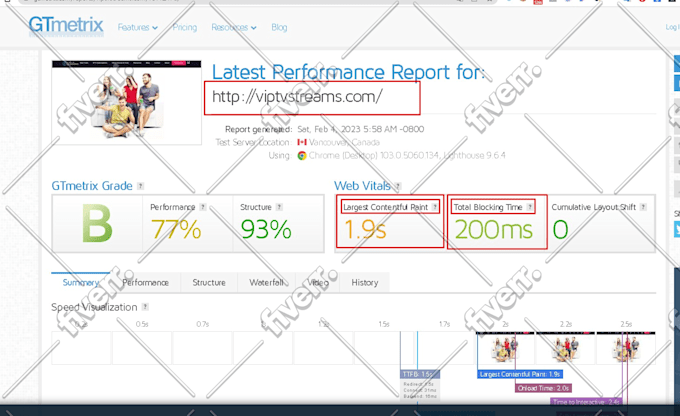
Task: Select the Summary tab
Action: [x=81, y=282]
